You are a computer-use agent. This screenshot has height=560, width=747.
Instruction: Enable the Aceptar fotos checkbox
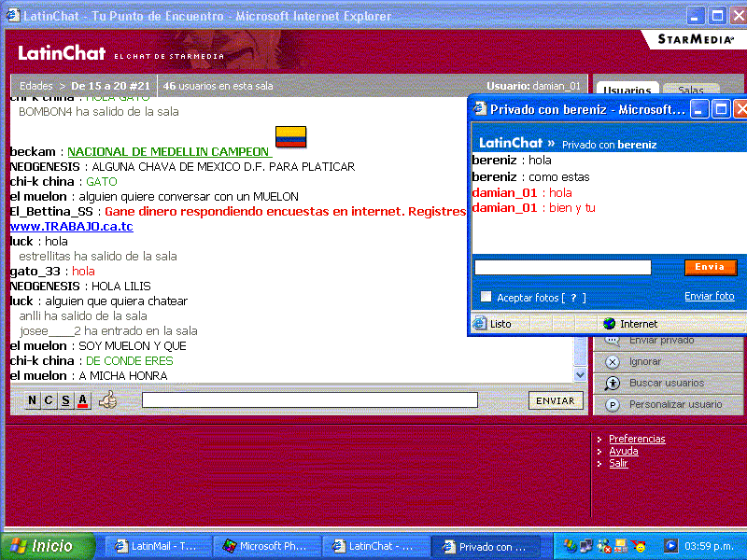coord(486,297)
